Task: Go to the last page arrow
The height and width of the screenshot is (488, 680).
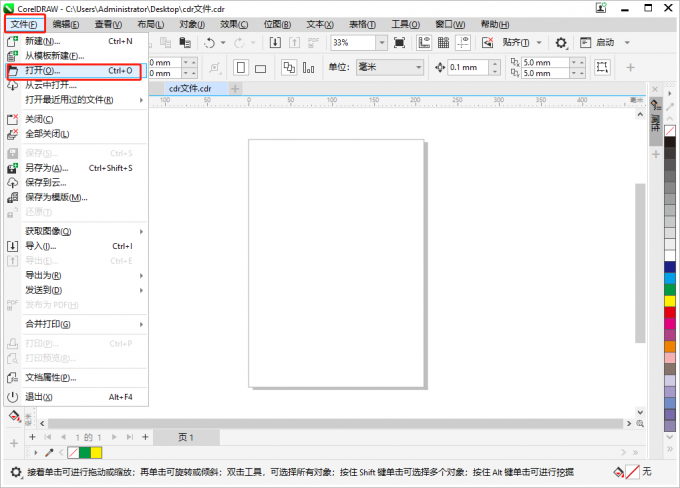Action: [x=129, y=437]
